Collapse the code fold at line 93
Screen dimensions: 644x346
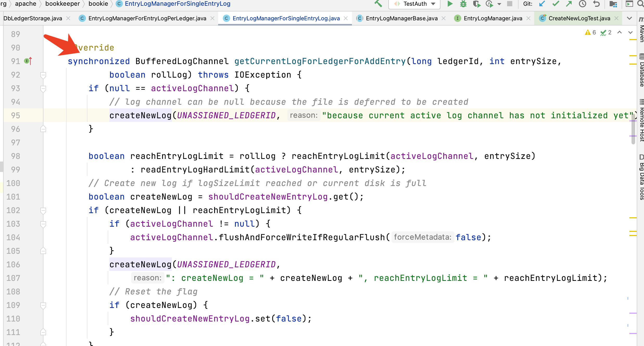pos(43,89)
